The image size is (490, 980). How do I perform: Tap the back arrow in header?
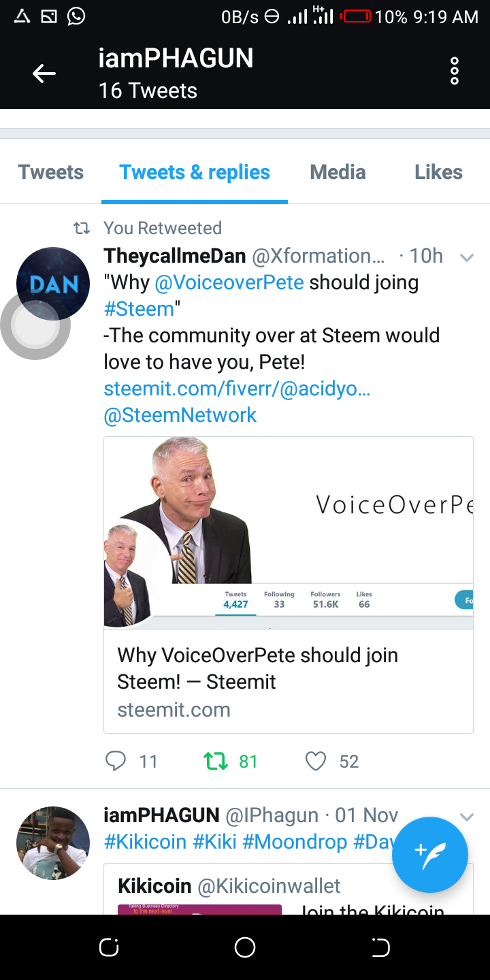coord(44,73)
